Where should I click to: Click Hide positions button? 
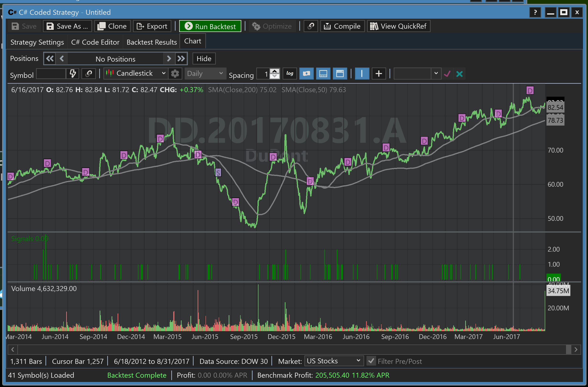click(x=204, y=59)
